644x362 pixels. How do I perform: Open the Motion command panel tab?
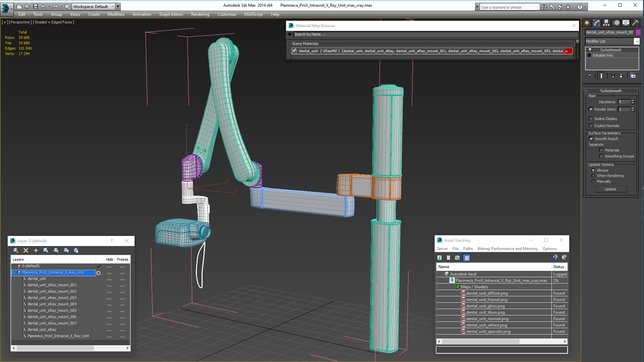[x=616, y=22]
